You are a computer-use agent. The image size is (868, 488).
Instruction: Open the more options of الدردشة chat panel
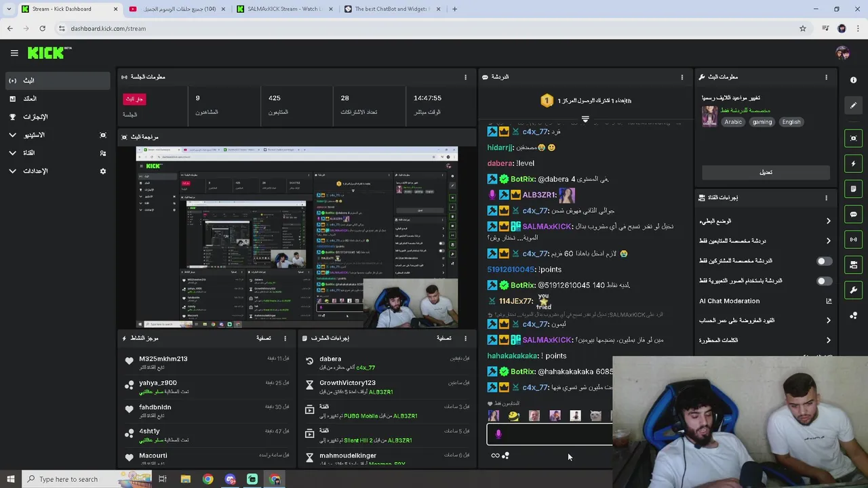[682, 77]
